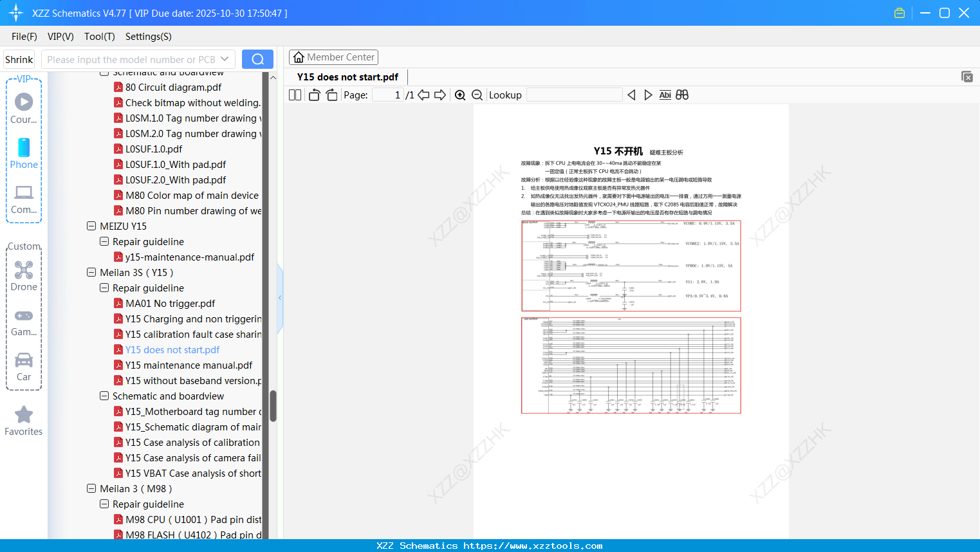Open the File menu
The height and width of the screenshot is (552, 980).
click(24, 37)
